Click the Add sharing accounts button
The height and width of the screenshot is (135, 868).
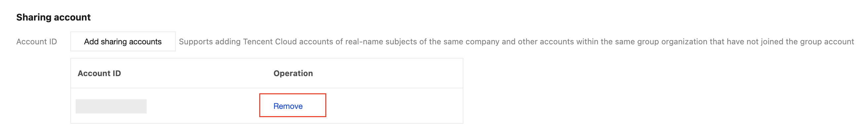point(123,41)
